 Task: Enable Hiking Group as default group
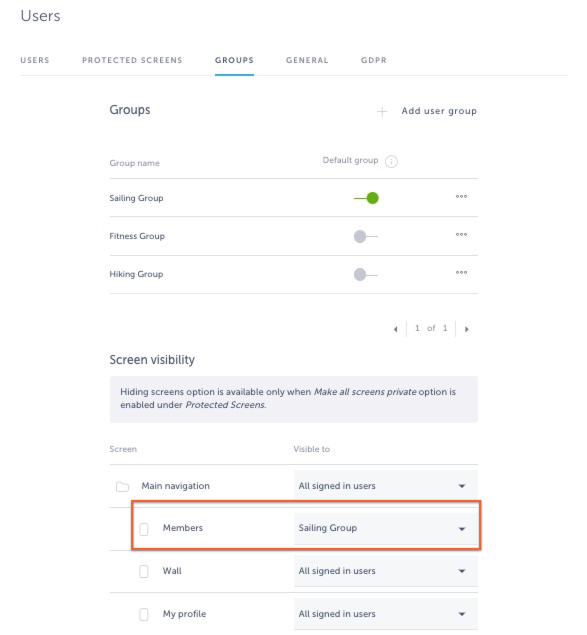[x=365, y=275]
